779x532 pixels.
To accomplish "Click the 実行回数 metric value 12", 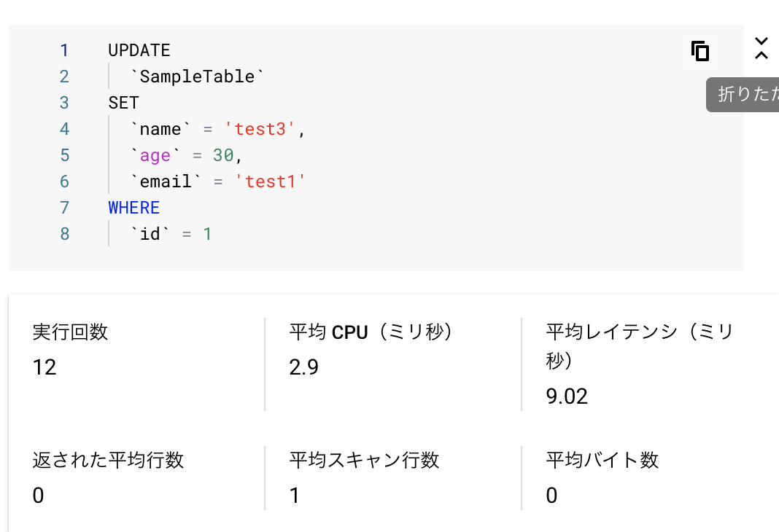I will 44,367.
